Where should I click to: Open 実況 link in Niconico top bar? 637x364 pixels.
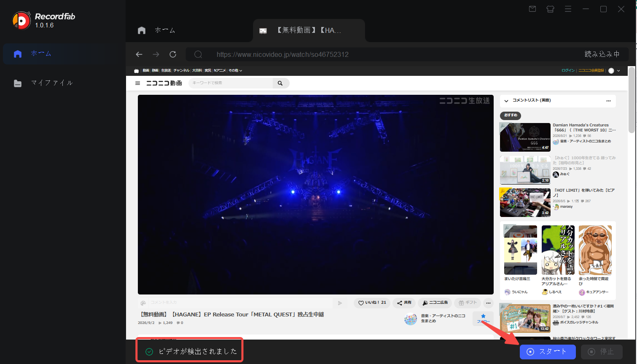click(x=208, y=71)
